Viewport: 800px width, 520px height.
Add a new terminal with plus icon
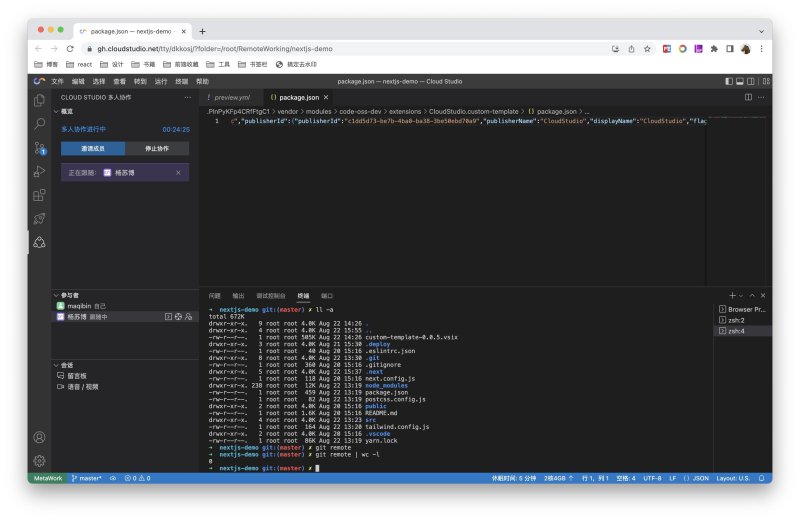732,295
